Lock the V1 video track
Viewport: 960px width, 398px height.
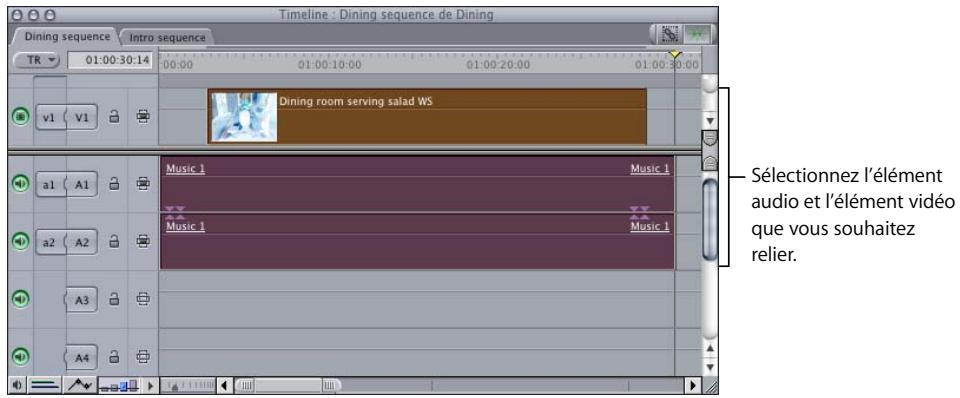113,117
